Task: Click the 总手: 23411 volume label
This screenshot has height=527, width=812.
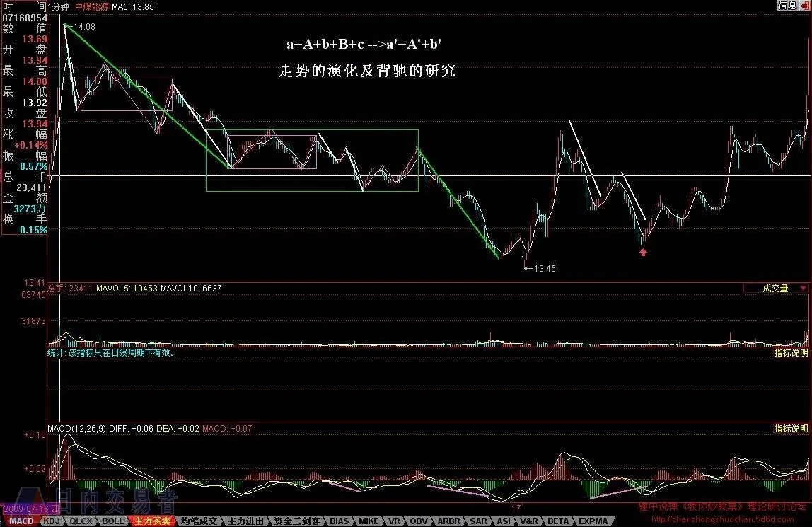Action: [71, 289]
